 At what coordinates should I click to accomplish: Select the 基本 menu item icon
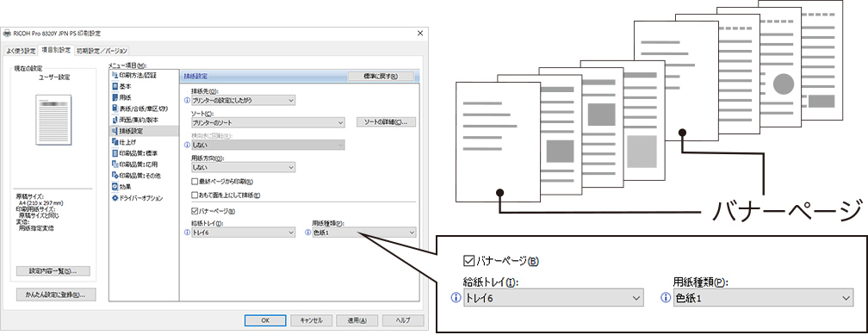(x=115, y=86)
